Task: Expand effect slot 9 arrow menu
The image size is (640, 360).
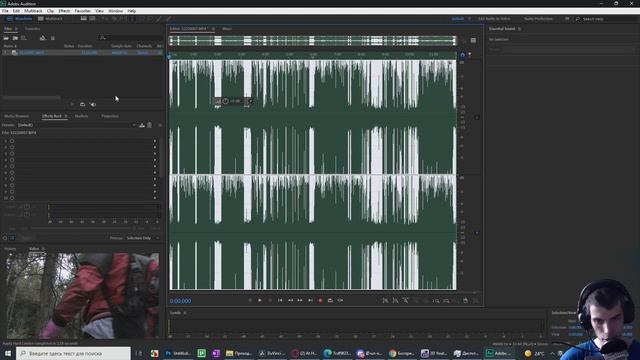Action: pyautogui.click(x=155, y=191)
